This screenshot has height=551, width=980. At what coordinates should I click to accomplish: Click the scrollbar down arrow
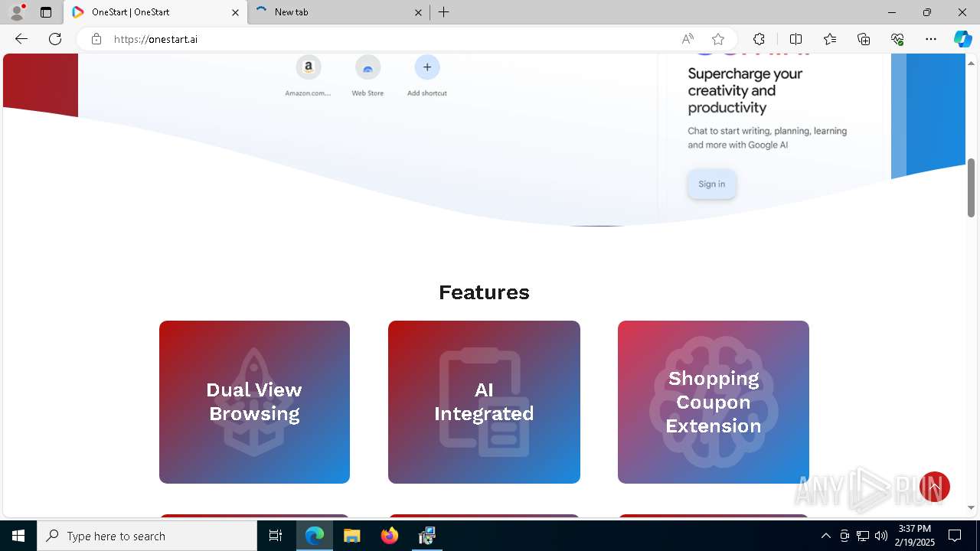971,507
